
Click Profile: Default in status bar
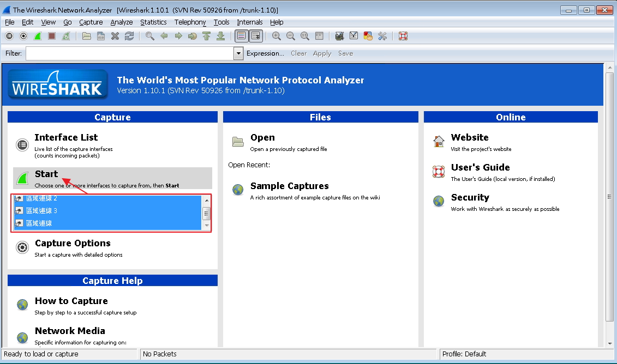[x=464, y=354]
